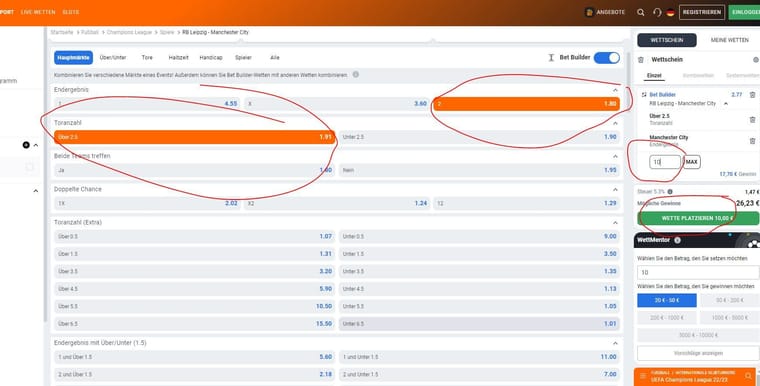Viewport: 760px width, 386px height.
Task: Click the WettMentor info icon
Action: pyautogui.click(x=677, y=240)
